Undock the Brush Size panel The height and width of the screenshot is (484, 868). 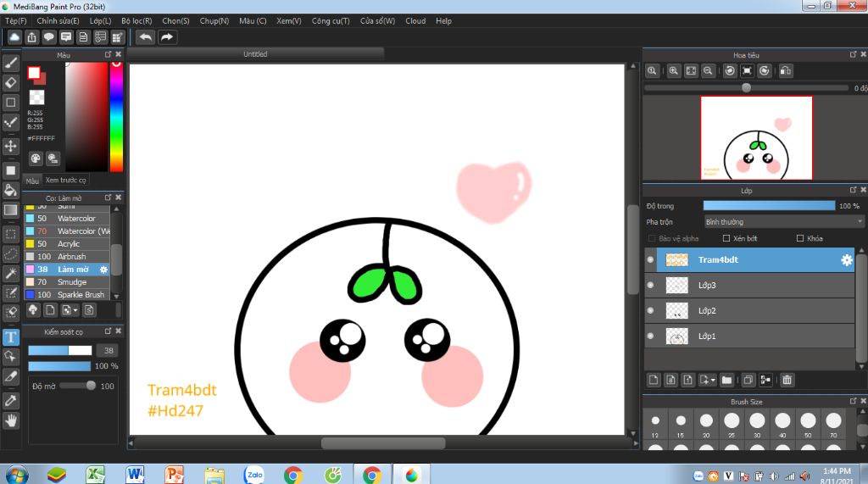click(x=853, y=401)
